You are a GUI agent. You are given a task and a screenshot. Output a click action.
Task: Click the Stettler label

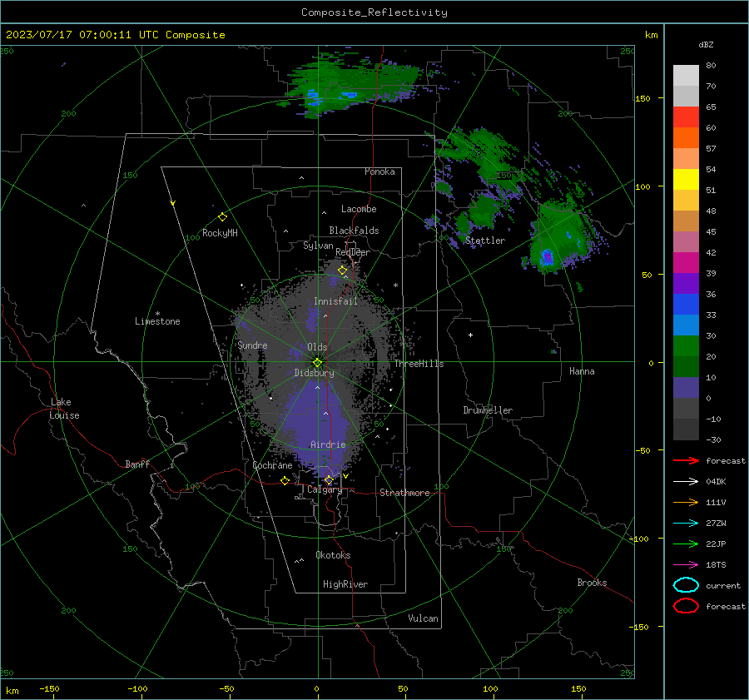[x=485, y=241]
